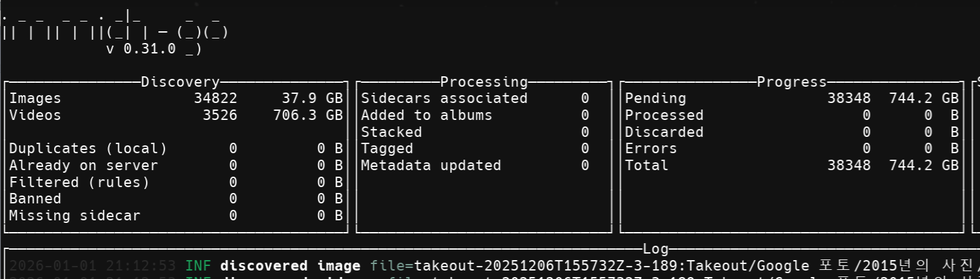Click the Duplicates (local) row
Screen dimensions: 980x279
[88, 149]
